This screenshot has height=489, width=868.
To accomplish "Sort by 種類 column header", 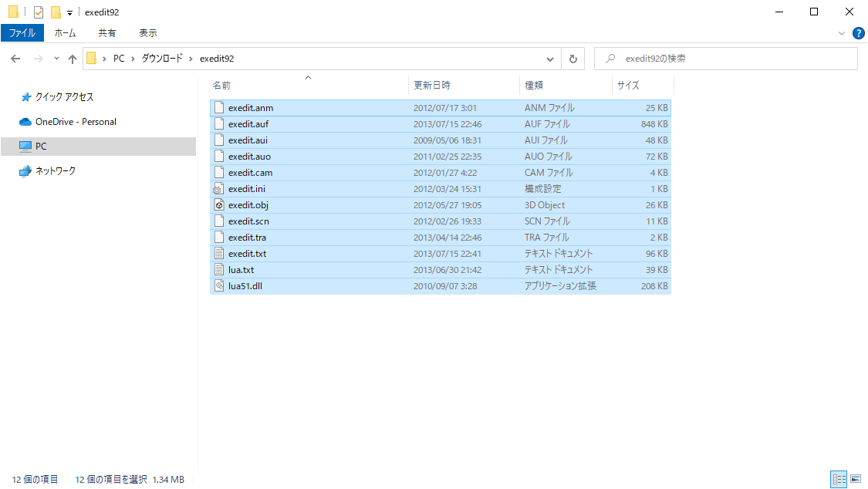I will (566, 85).
